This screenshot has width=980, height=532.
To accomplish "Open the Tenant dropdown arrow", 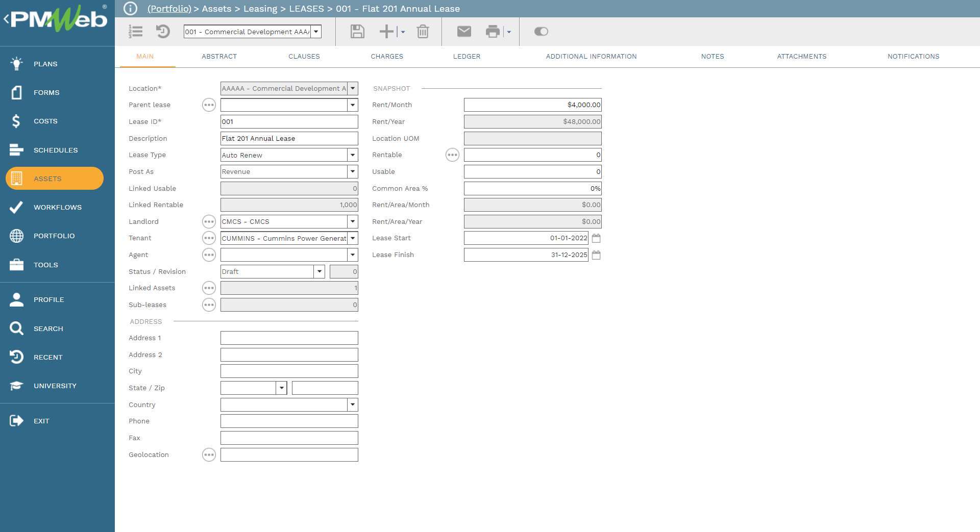I will pos(352,238).
